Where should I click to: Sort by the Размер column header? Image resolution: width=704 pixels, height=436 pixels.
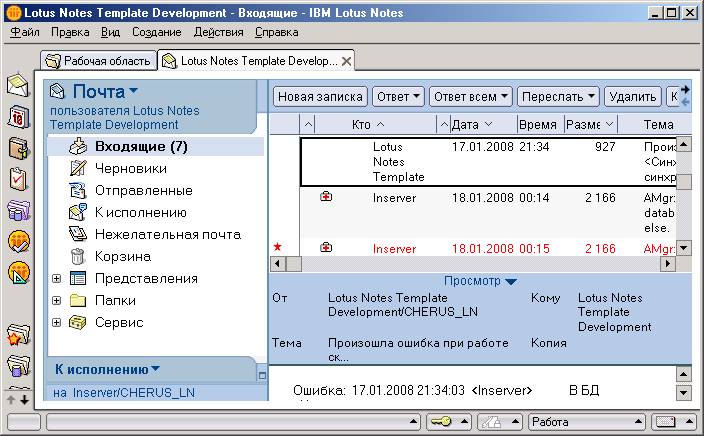(590, 124)
